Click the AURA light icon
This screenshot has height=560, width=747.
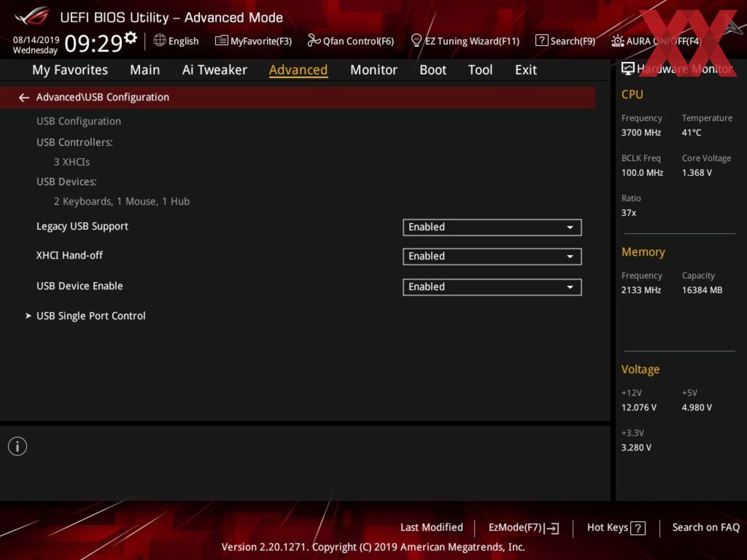[617, 41]
